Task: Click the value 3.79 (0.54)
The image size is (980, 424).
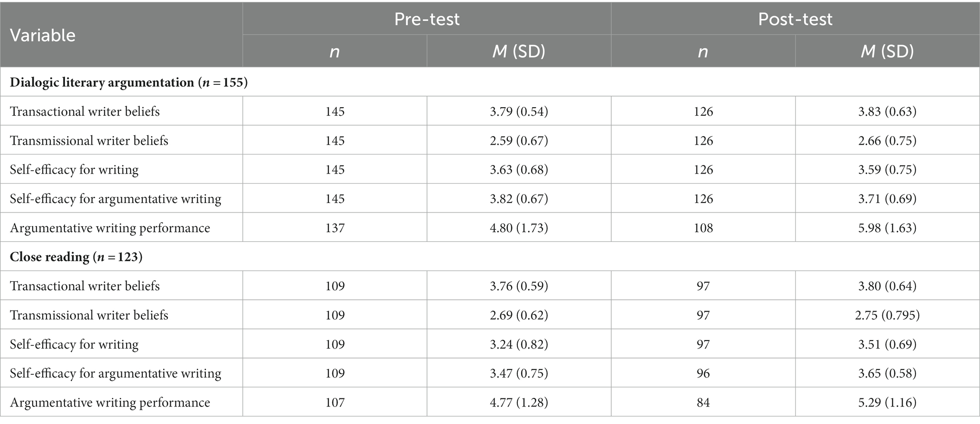Action: click(x=519, y=111)
